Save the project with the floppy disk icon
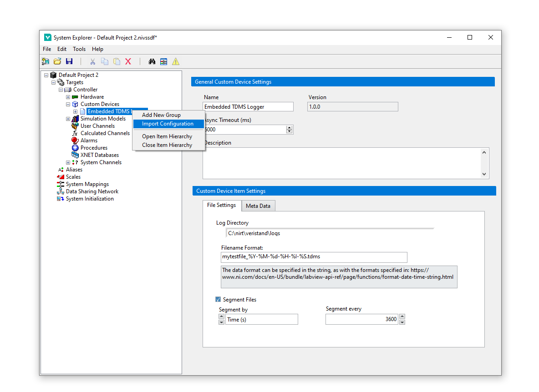539x392 pixels. [70, 61]
